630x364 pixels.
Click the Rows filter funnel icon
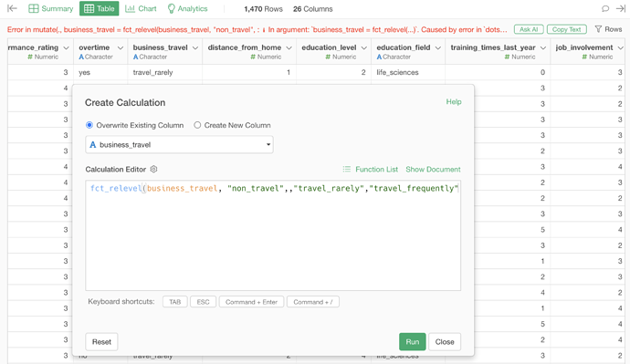(598, 29)
